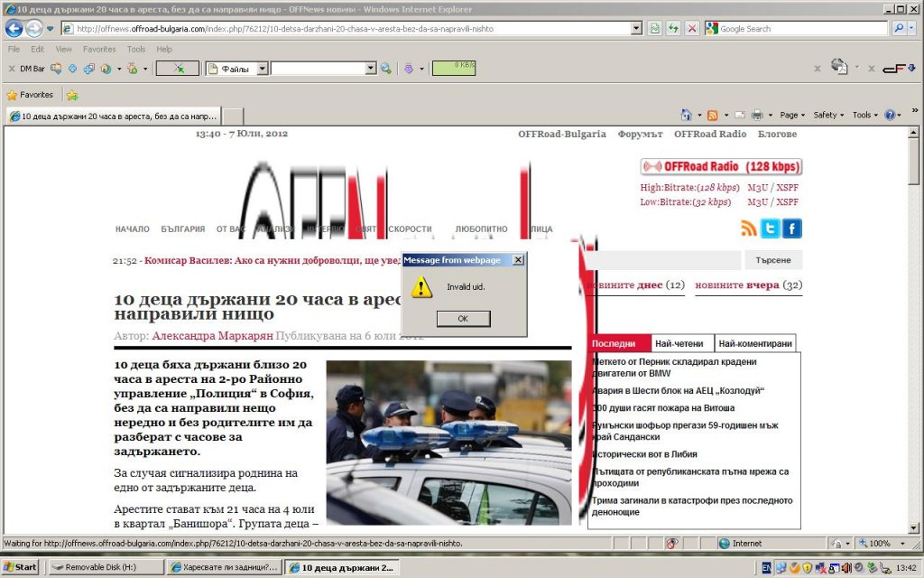This screenshot has height=578, width=924.
Task: Close the DM Bar toolbar
Action: (x=11, y=69)
